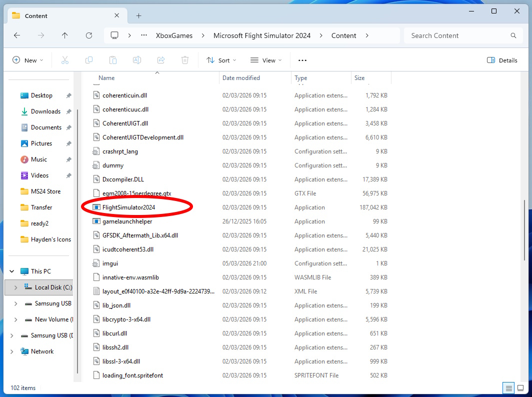
Task: Open ready2 folder in sidebar
Action: pos(39,223)
